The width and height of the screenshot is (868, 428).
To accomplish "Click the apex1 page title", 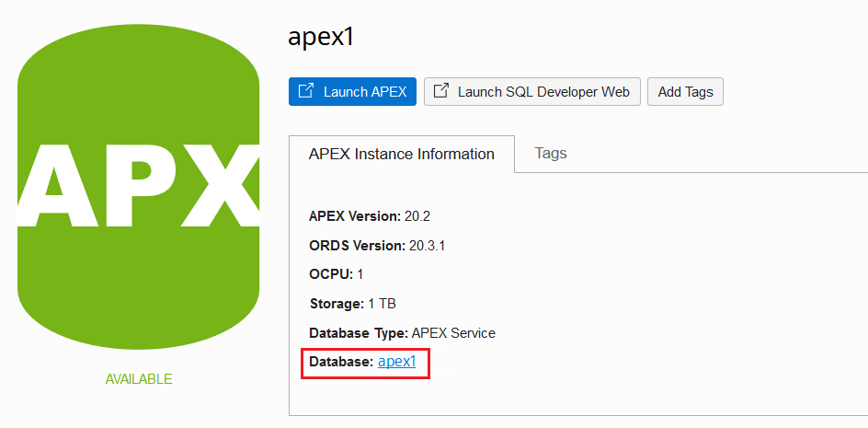I will [x=321, y=38].
